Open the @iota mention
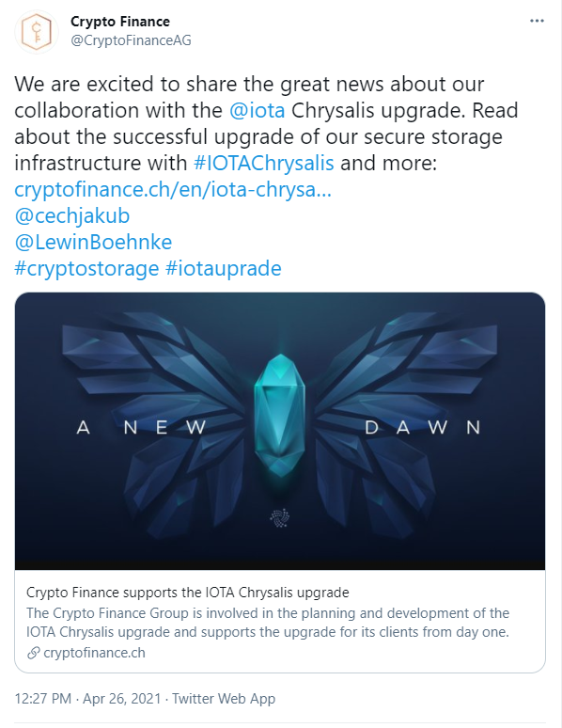This screenshot has width=562, height=728. (258, 110)
